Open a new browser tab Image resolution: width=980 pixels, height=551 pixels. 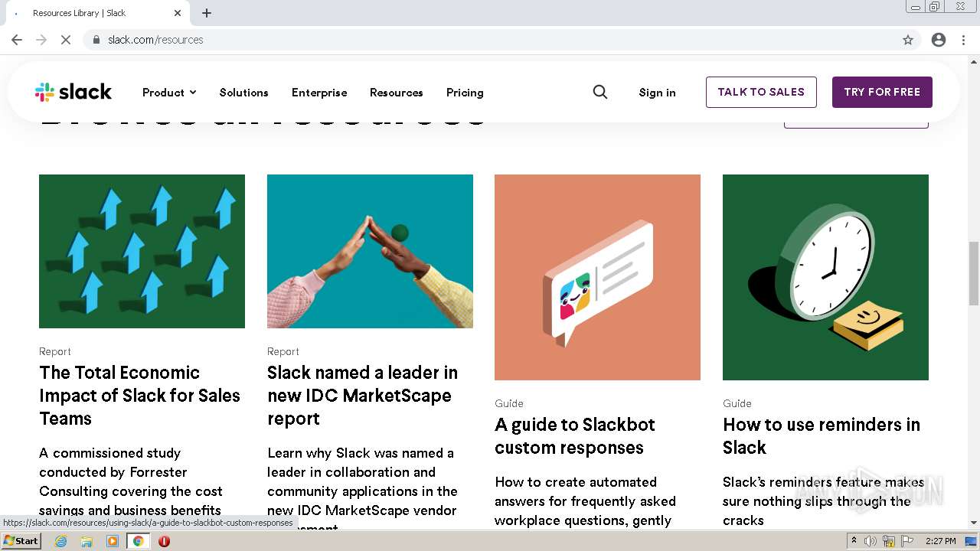(207, 13)
